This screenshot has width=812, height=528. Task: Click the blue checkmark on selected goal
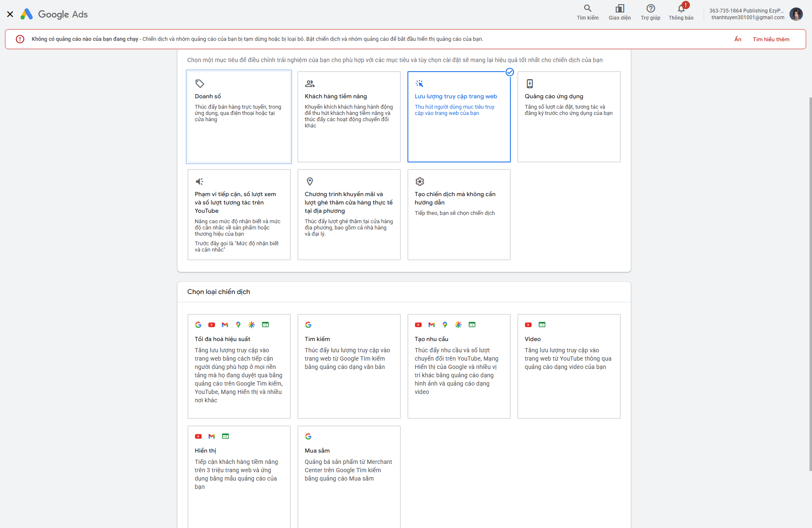510,72
